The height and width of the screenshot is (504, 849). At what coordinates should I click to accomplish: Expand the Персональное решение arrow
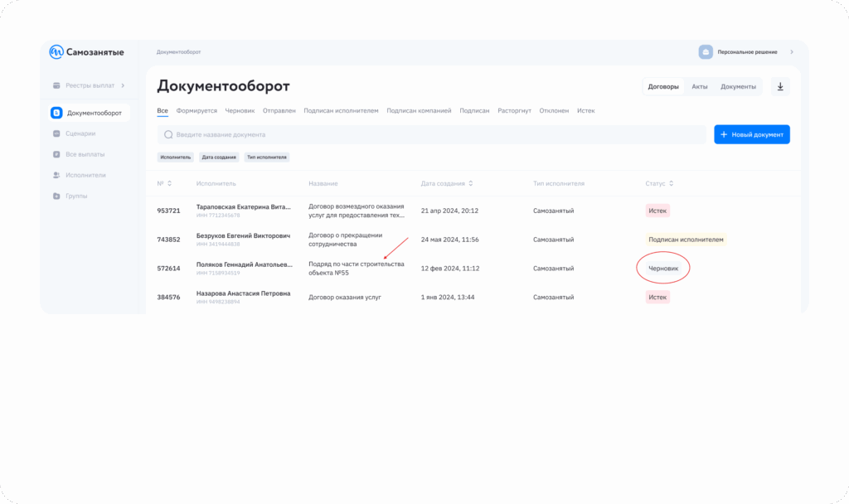(x=791, y=52)
